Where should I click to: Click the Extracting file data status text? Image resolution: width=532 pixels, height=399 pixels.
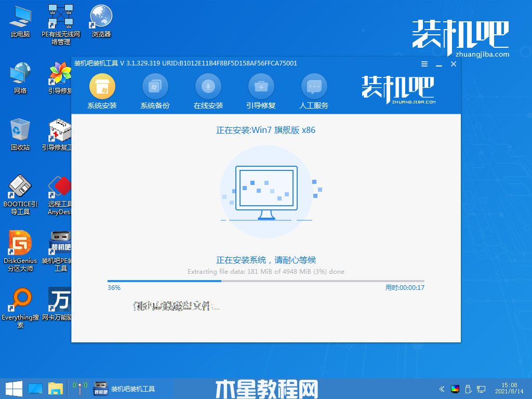[x=265, y=271]
